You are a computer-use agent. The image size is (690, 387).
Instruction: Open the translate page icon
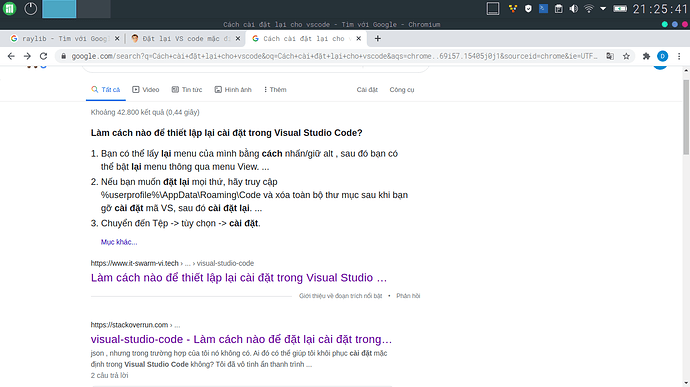[x=610, y=56]
